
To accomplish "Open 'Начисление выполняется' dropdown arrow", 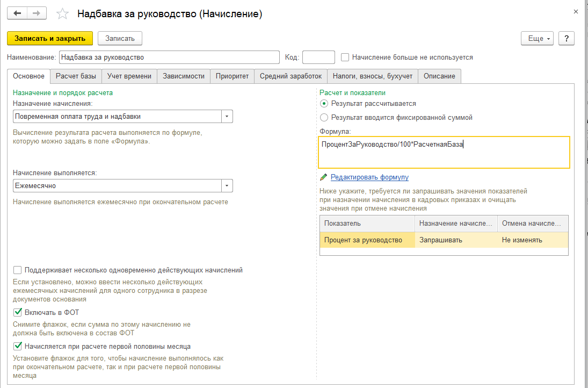I will click(227, 185).
